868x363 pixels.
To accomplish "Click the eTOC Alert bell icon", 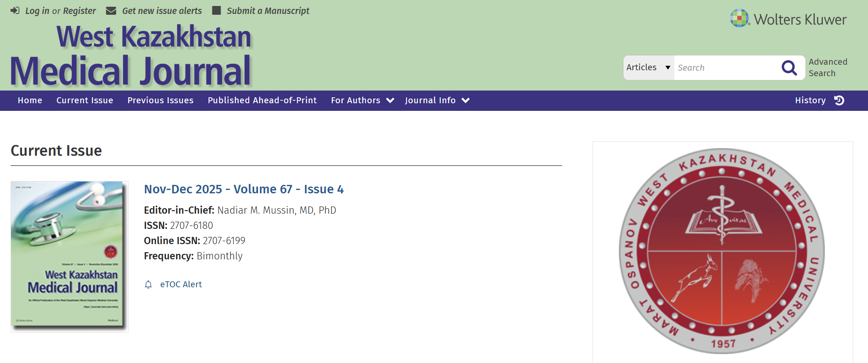I will [x=148, y=285].
